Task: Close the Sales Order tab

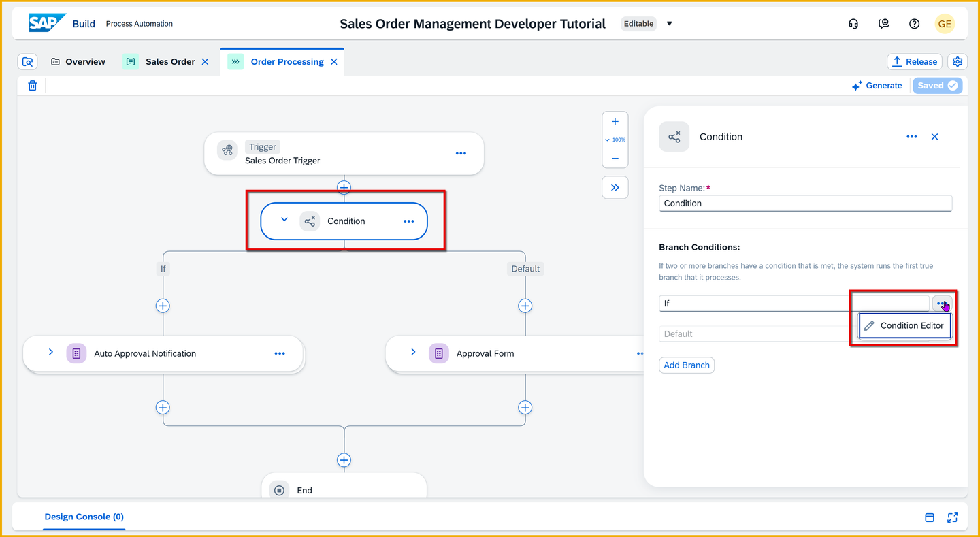Action: pyautogui.click(x=205, y=62)
